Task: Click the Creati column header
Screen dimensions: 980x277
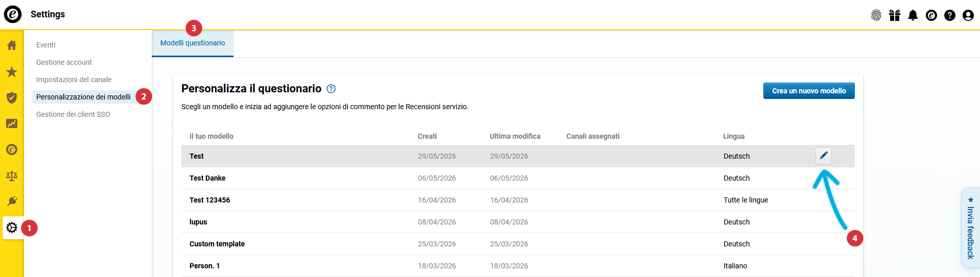Action: (427, 136)
